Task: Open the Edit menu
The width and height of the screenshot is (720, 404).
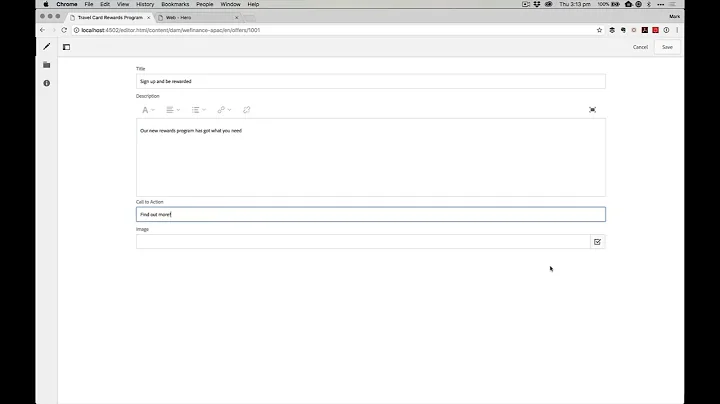Action: tap(105, 4)
